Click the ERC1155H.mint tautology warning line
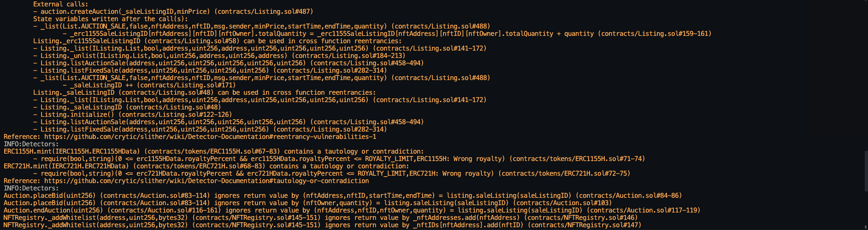Image resolution: width=868 pixels, height=230 pixels. pos(213,151)
